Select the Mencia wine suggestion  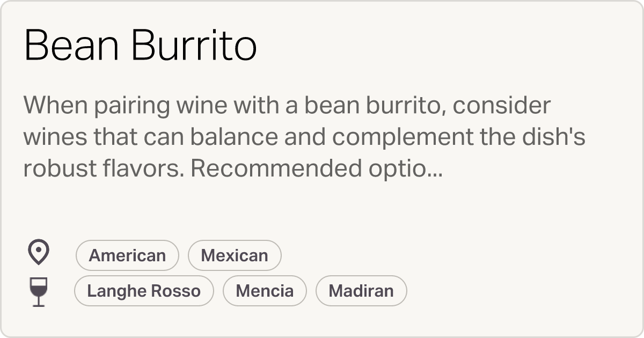point(265,290)
